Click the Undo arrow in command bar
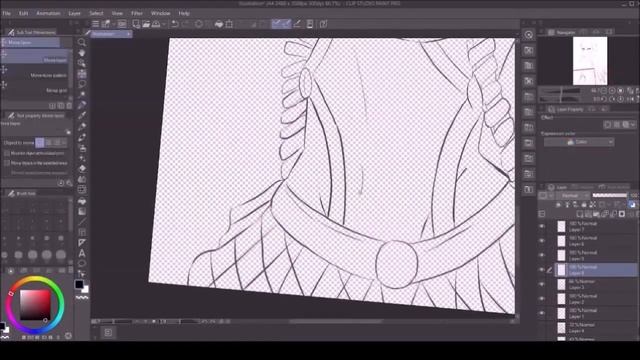The width and height of the screenshot is (640, 360). pos(175,24)
